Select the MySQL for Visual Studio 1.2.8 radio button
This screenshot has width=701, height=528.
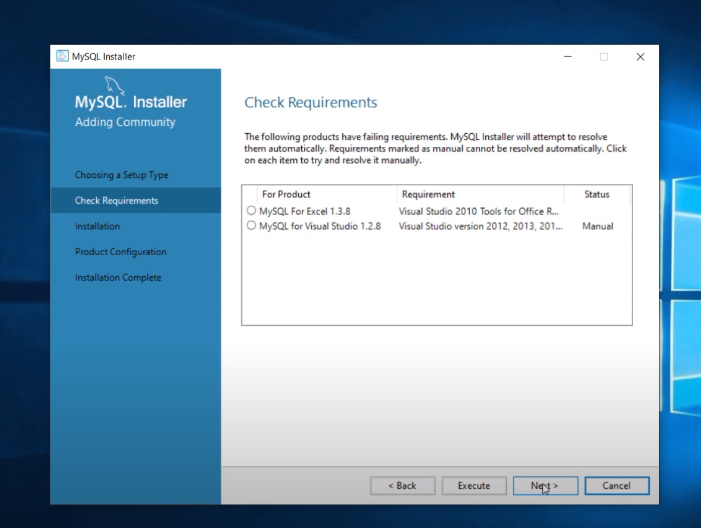[x=251, y=225]
